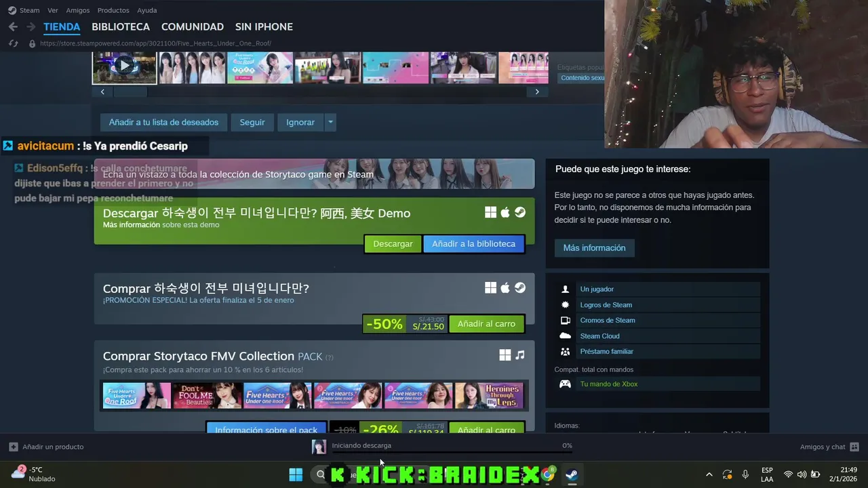Click the store URL address field

tap(156, 43)
